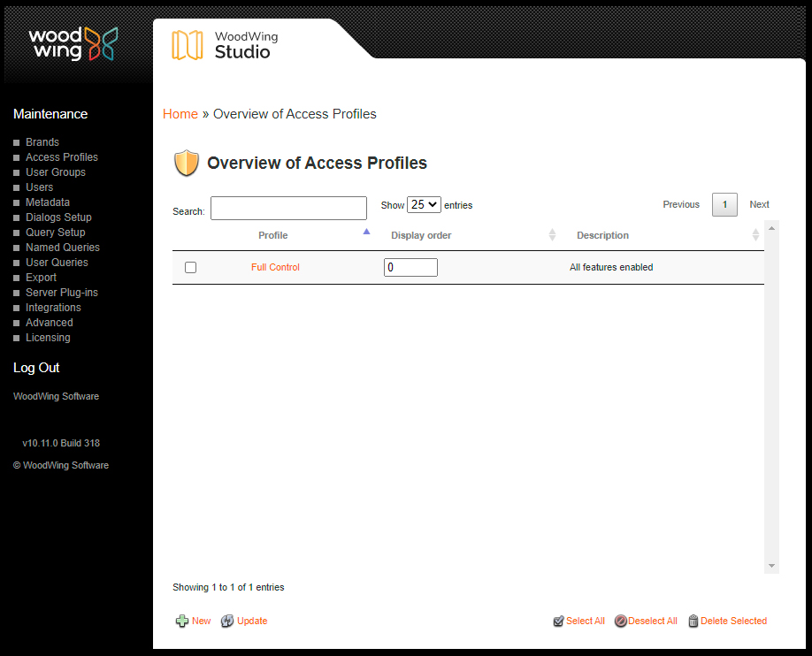The image size is (812, 656).
Task: Click the Deselect All icon
Action: point(621,622)
